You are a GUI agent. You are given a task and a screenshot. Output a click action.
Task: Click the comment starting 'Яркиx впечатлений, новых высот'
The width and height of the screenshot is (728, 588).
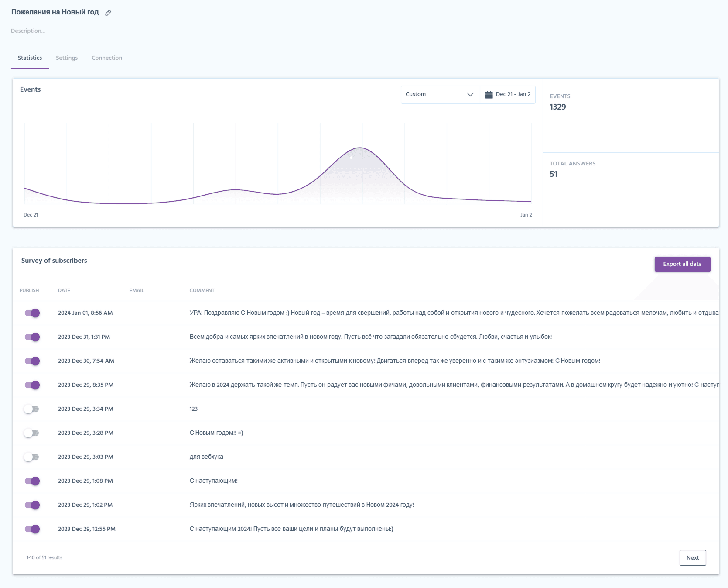[x=302, y=505]
